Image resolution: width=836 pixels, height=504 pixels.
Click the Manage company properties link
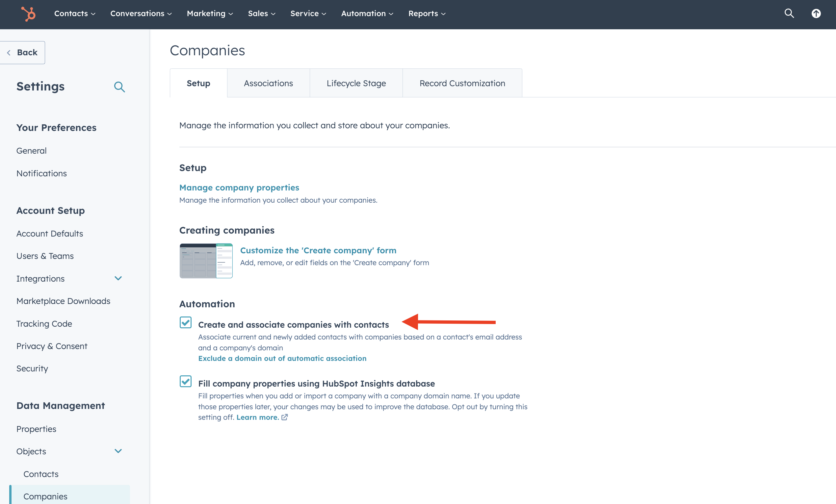tap(239, 187)
